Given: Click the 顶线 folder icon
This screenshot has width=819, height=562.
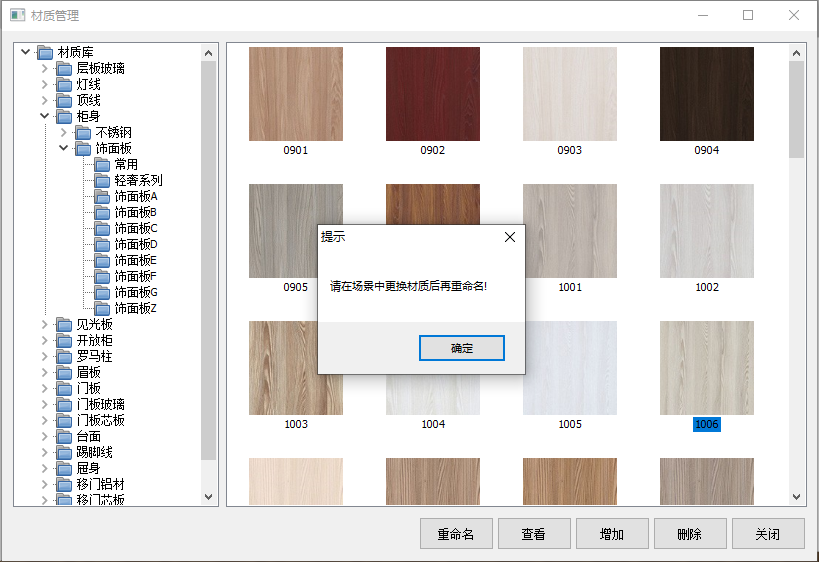Looking at the screenshot, I should click(64, 101).
